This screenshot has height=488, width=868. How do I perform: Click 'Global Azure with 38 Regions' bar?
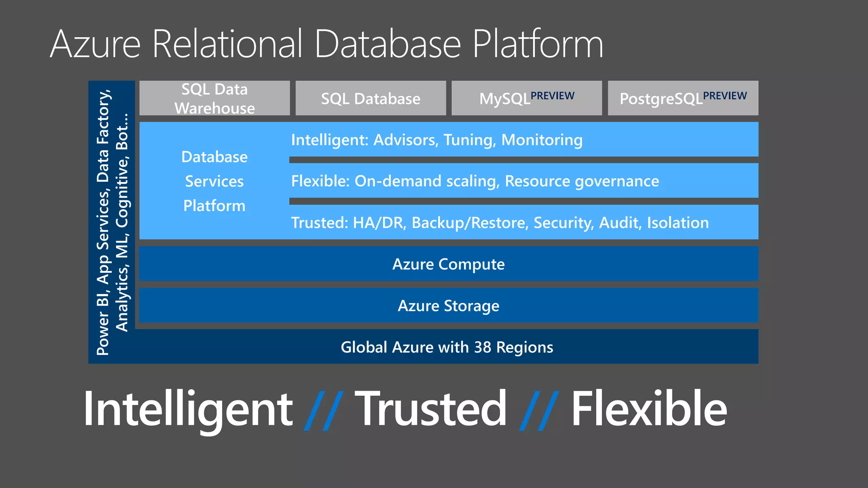(x=447, y=347)
